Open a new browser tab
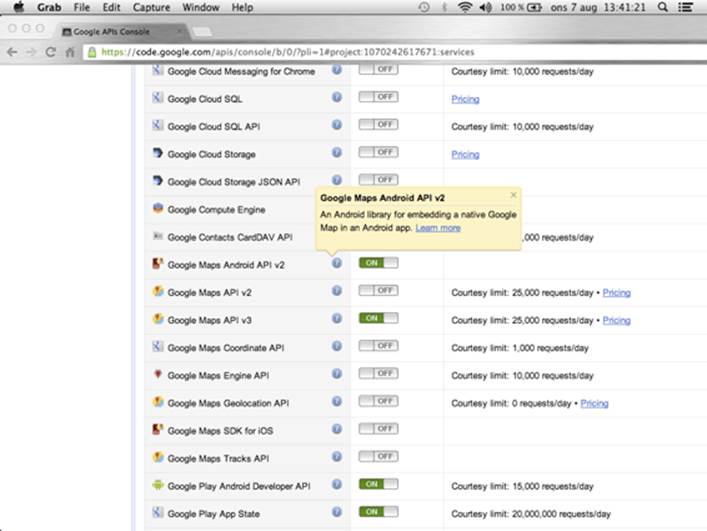 point(202,31)
